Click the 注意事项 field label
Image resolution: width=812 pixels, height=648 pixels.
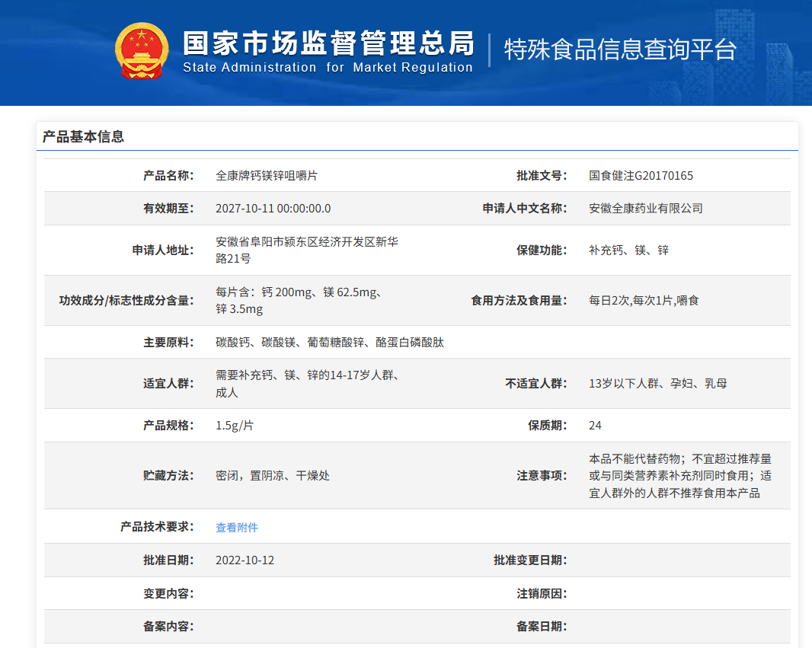[x=542, y=476]
